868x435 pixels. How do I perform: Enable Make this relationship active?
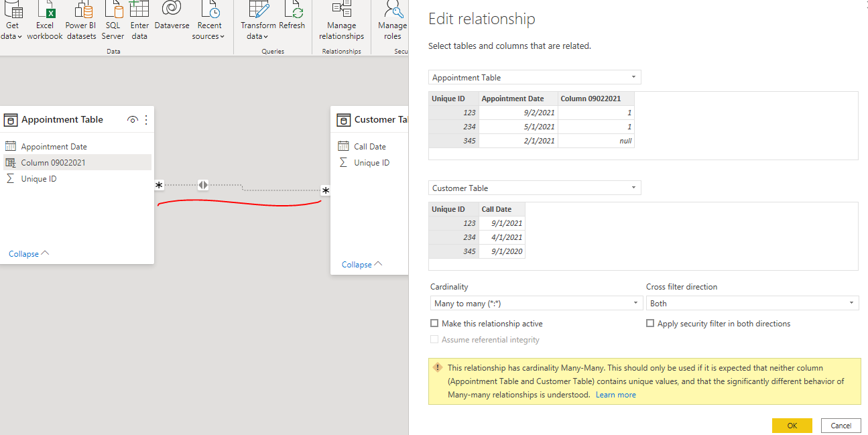tap(434, 324)
